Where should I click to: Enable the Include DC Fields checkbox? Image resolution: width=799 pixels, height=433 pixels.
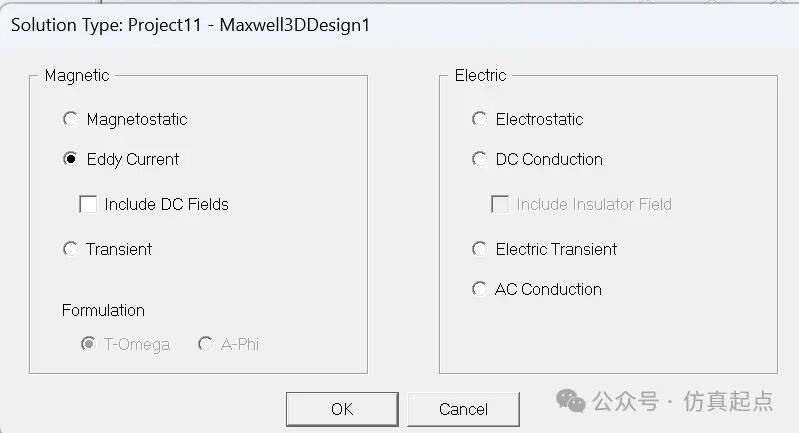click(88, 204)
